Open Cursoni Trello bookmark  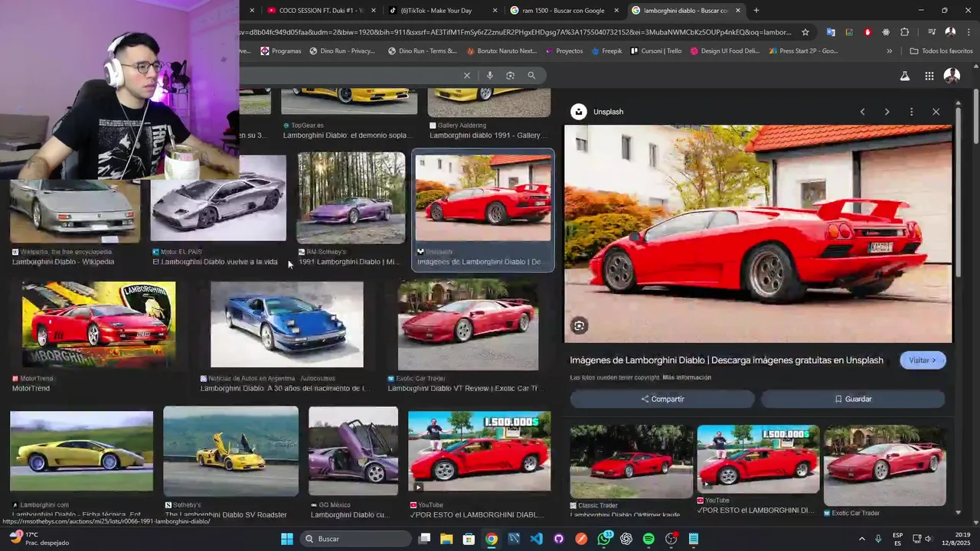coord(656,51)
